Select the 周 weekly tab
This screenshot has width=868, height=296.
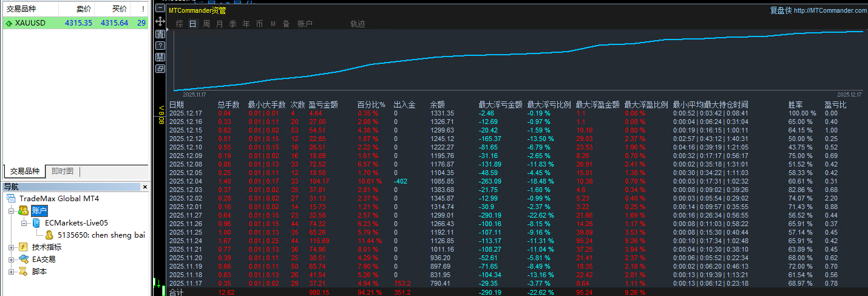(206, 24)
